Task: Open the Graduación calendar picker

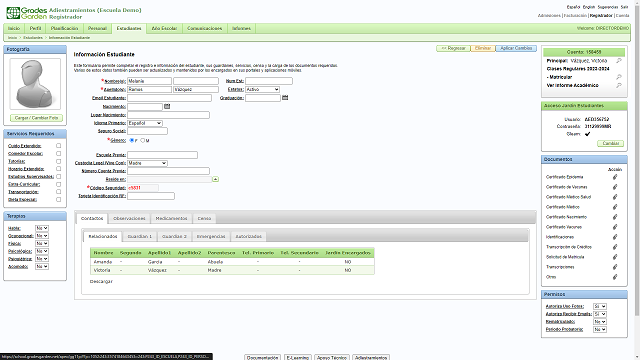Action: (285, 98)
